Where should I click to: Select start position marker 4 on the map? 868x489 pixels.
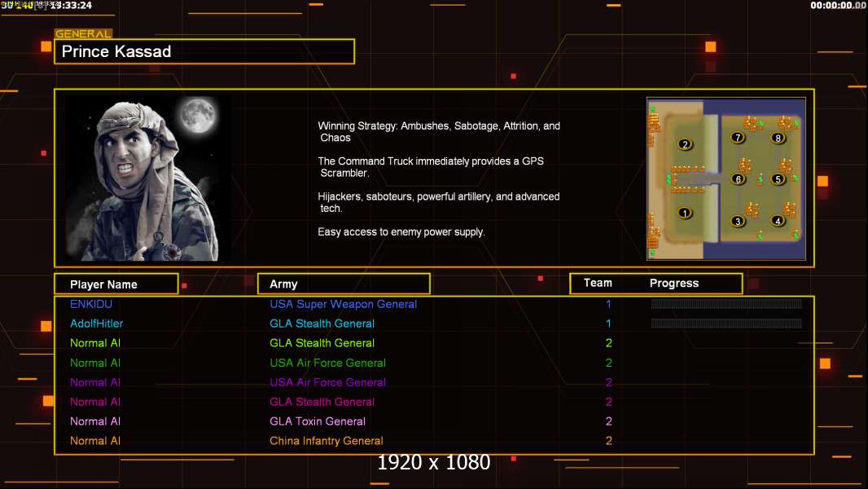pos(778,220)
